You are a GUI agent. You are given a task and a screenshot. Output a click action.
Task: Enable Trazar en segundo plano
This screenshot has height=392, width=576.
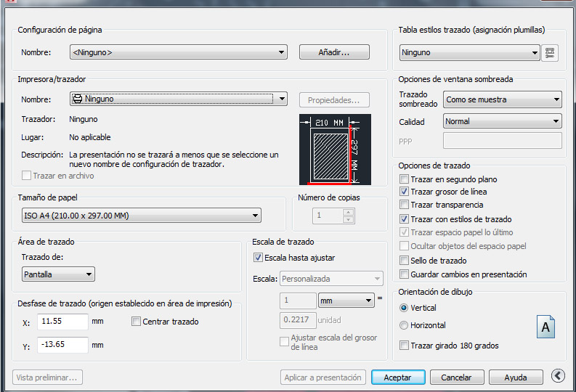(404, 179)
